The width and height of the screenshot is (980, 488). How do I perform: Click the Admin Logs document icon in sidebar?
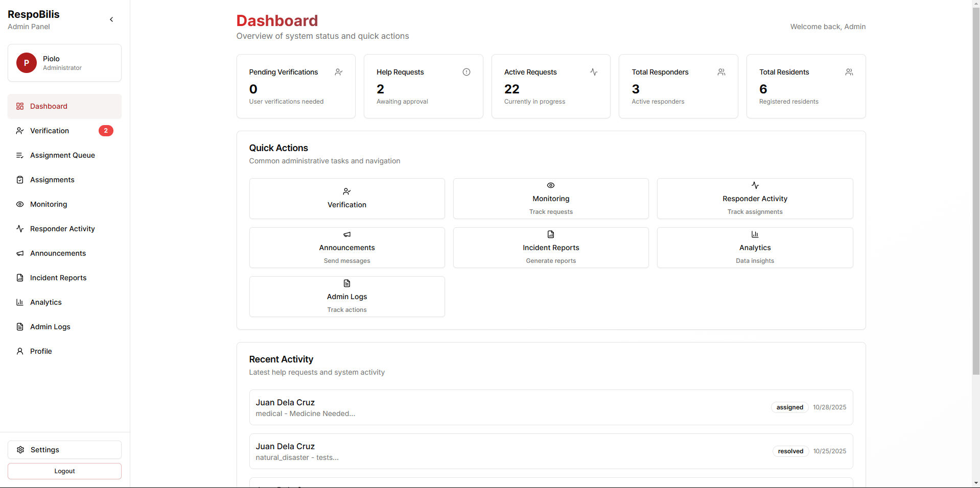(20, 327)
